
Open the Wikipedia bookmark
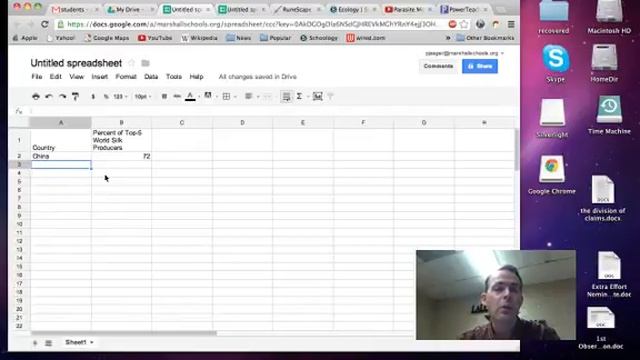point(199,38)
